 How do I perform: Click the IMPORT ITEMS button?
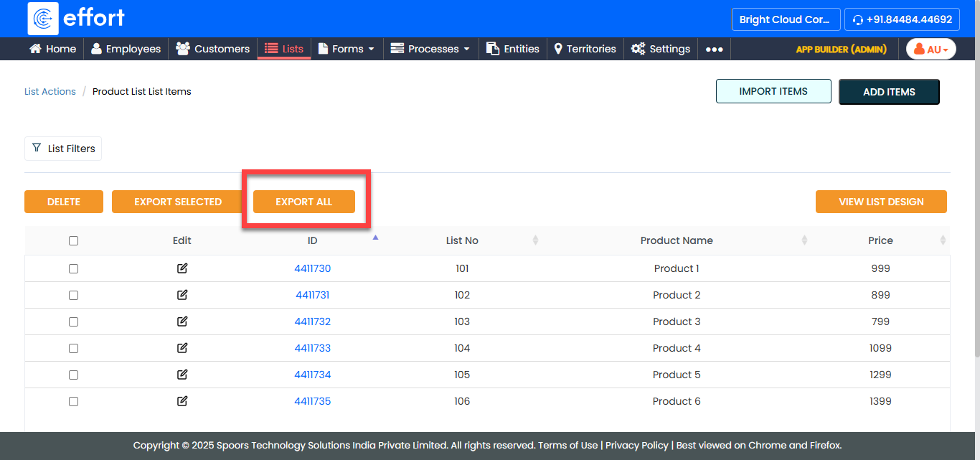point(773,91)
